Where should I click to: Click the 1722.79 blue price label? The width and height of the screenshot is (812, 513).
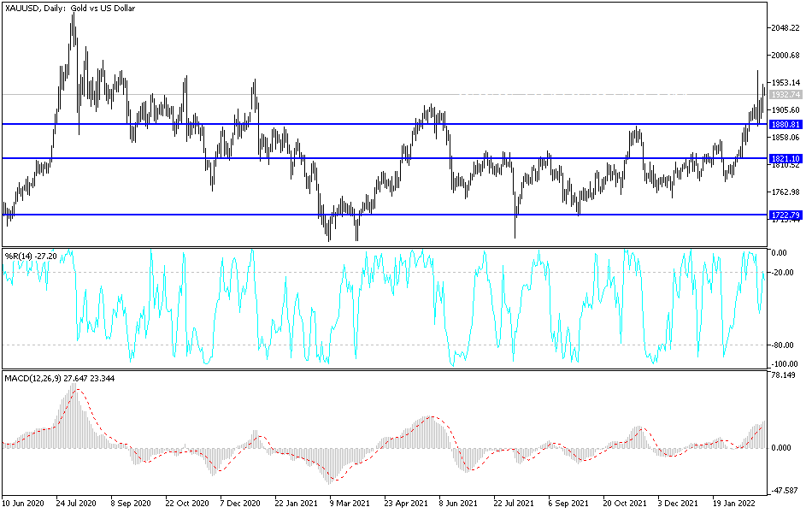pos(786,215)
